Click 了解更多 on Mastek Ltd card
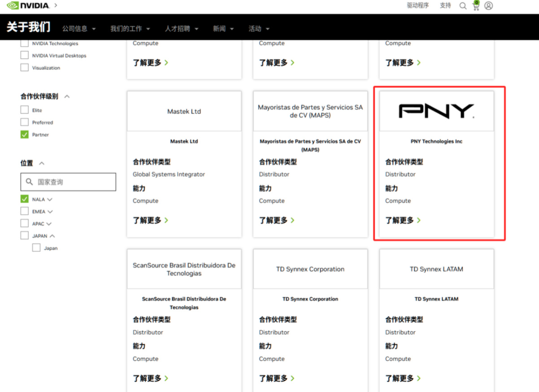This screenshot has width=539, height=392. point(151,220)
